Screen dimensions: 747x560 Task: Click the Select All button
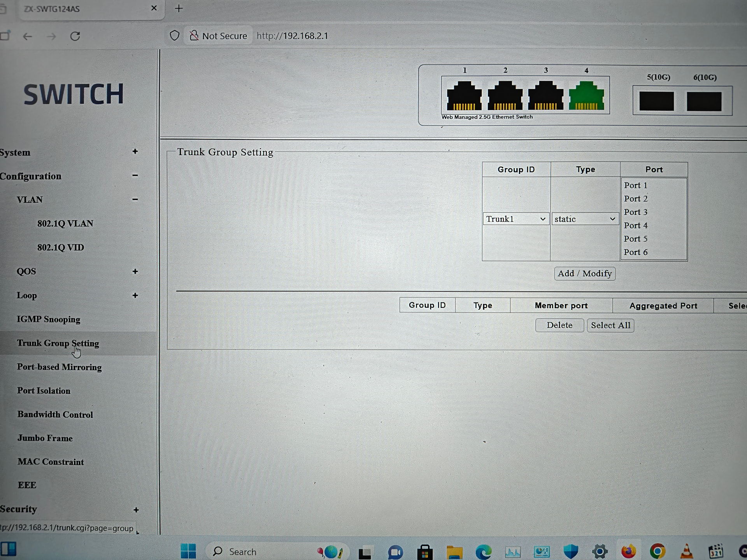point(610,325)
